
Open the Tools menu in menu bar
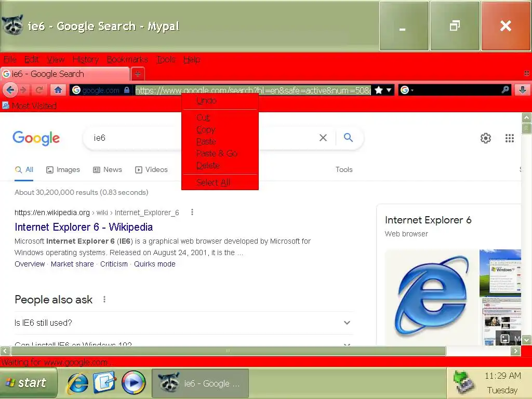pos(166,59)
